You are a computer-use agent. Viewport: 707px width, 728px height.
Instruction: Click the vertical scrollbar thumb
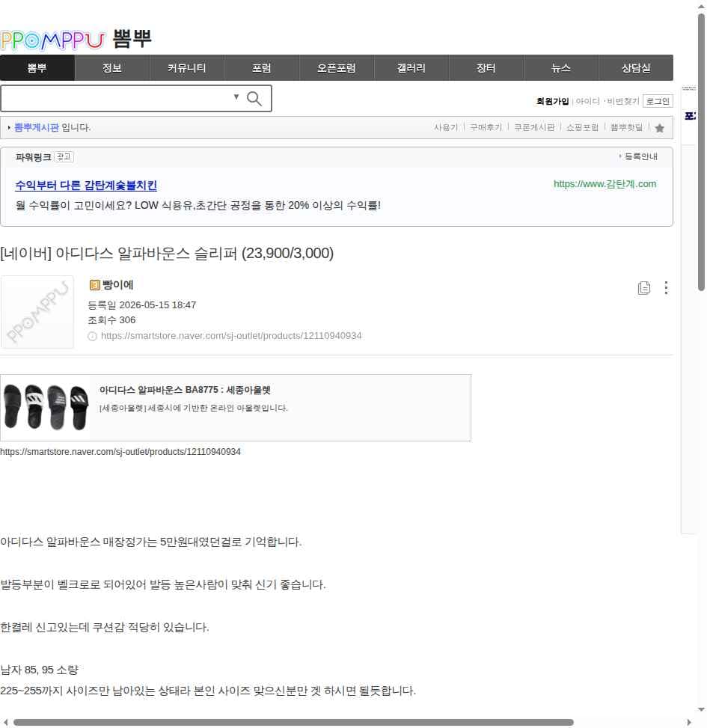(x=702, y=153)
